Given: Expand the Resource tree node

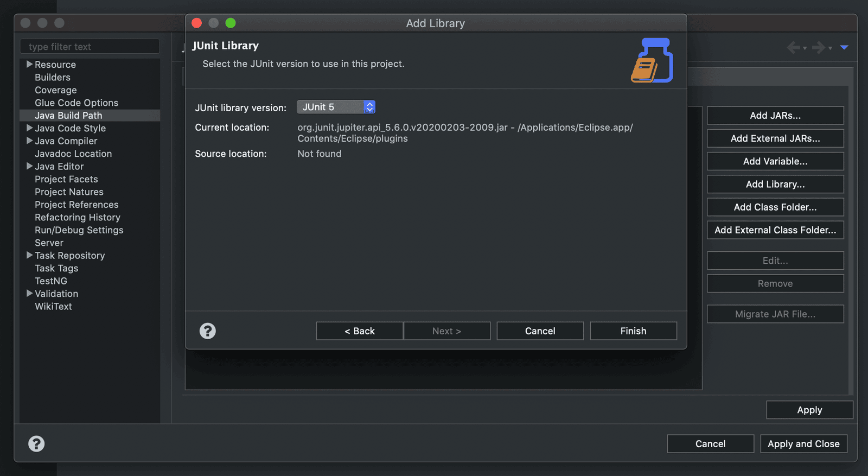Looking at the screenshot, I should click(x=30, y=64).
